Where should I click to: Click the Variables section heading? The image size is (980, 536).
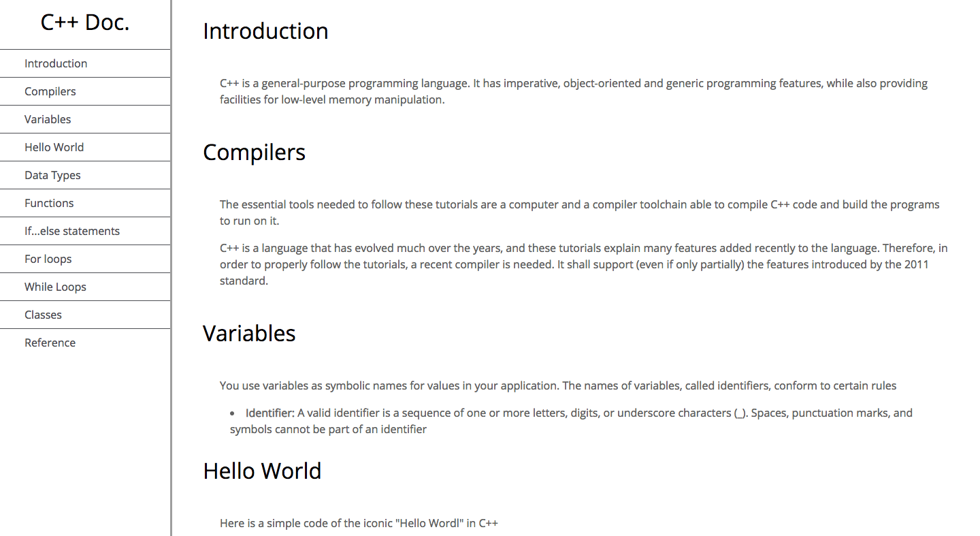[249, 333]
